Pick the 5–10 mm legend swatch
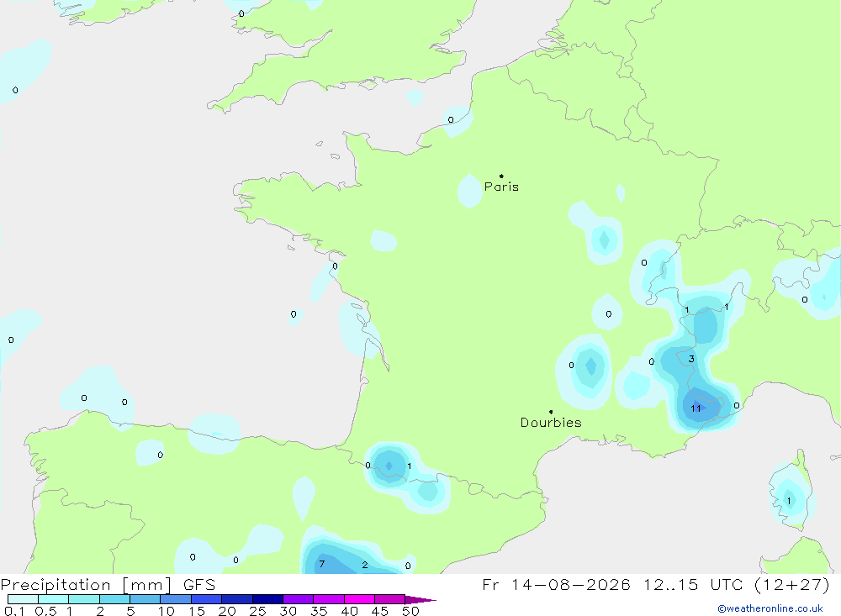This screenshot has height=616, width=841. pyautogui.click(x=145, y=599)
